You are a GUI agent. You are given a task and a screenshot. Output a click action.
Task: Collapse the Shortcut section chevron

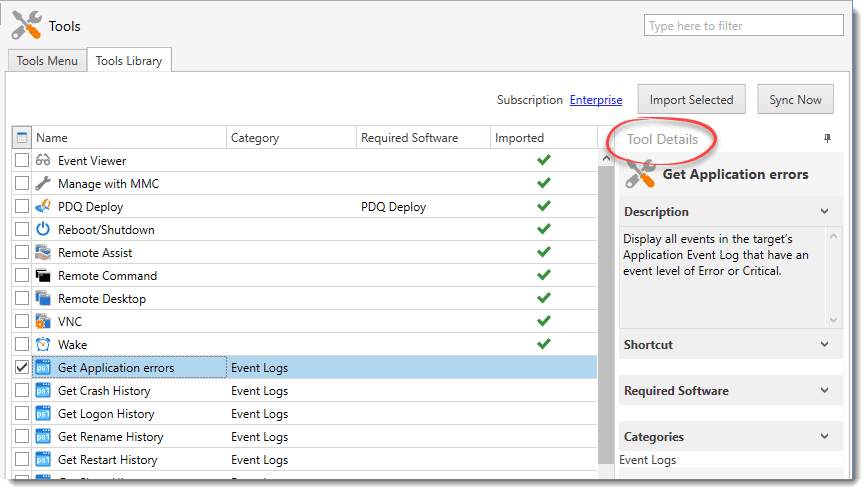[824, 344]
